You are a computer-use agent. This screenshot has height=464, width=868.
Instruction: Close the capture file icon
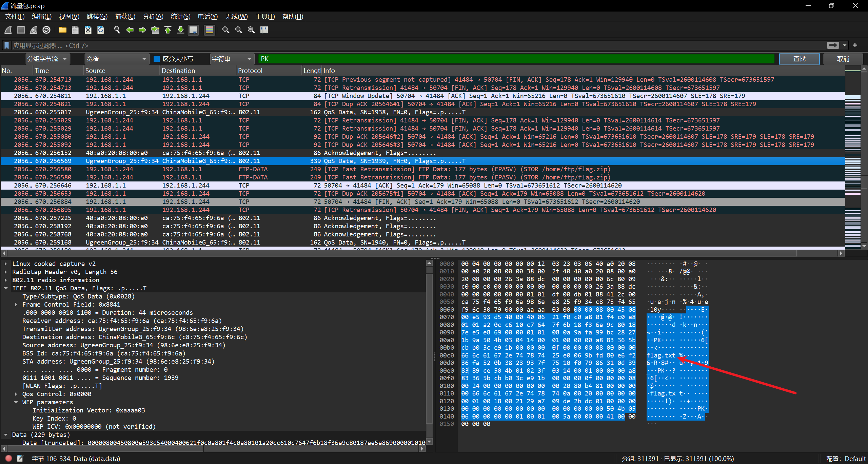(x=88, y=30)
